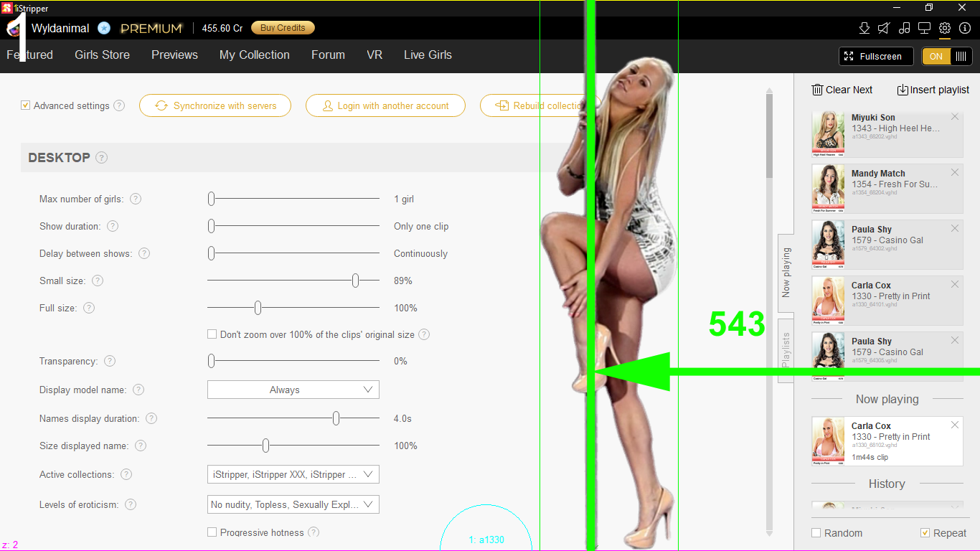Switch to My Collection tab
This screenshot has height=551, width=980.
tap(255, 55)
